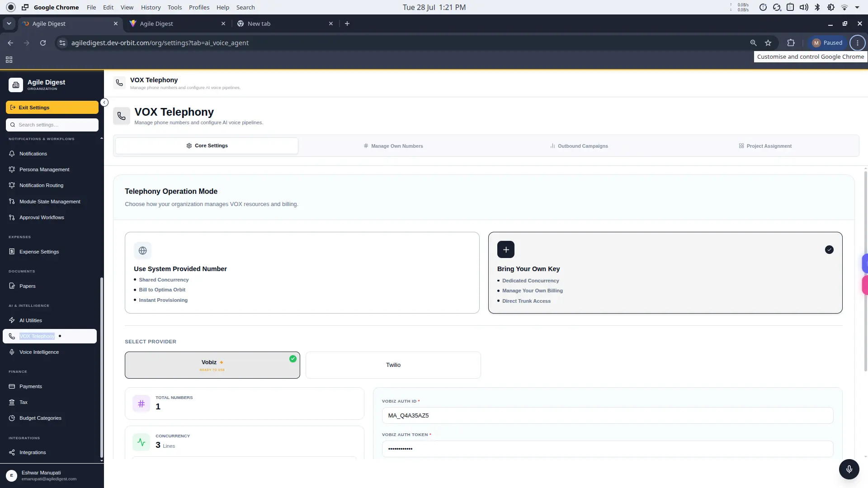Click the Concurrency stat card

[245, 442]
